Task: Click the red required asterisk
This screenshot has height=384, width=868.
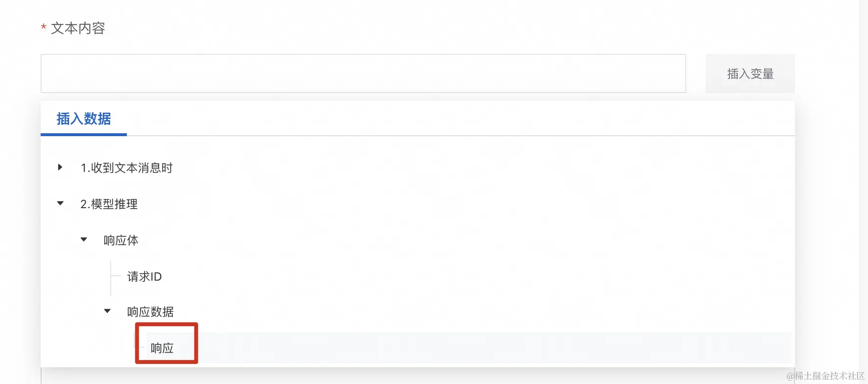Action: click(x=44, y=27)
